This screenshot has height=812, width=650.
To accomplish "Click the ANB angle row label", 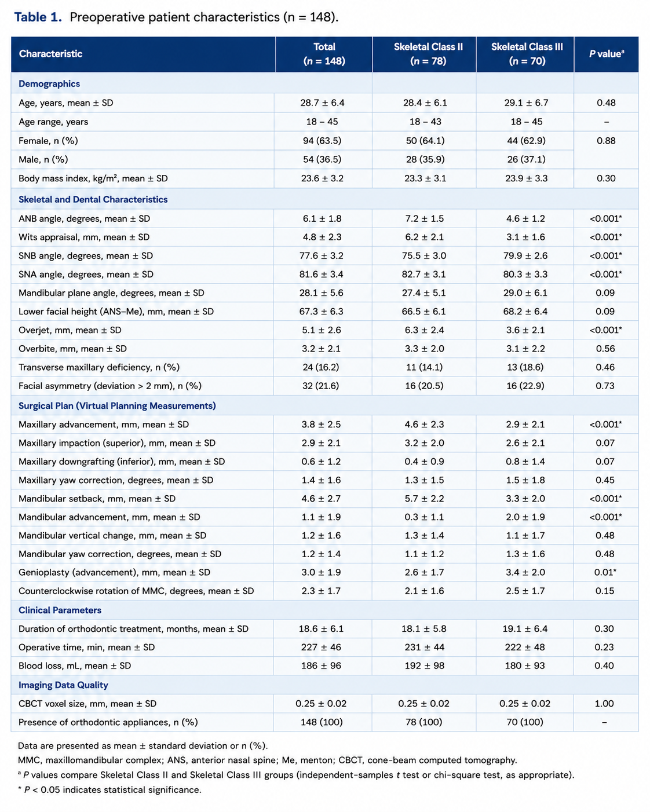I will [84, 219].
